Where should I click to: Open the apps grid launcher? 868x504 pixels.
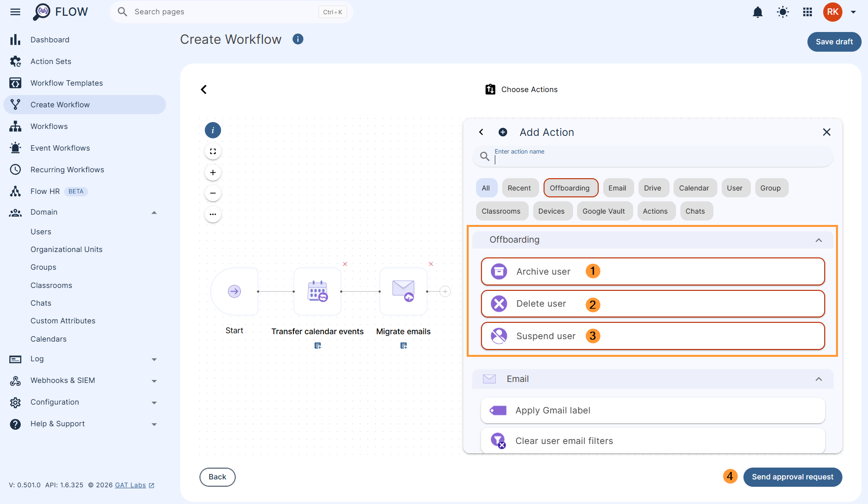point(807,12)
